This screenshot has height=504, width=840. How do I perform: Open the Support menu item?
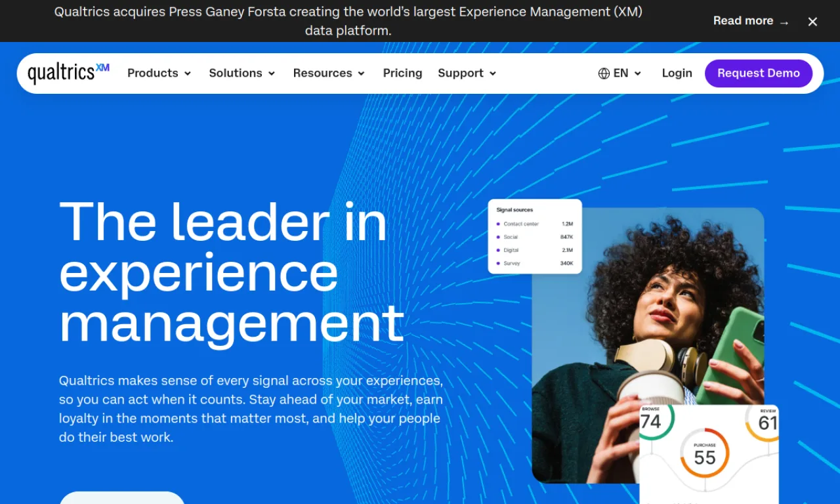click(467, 73)
